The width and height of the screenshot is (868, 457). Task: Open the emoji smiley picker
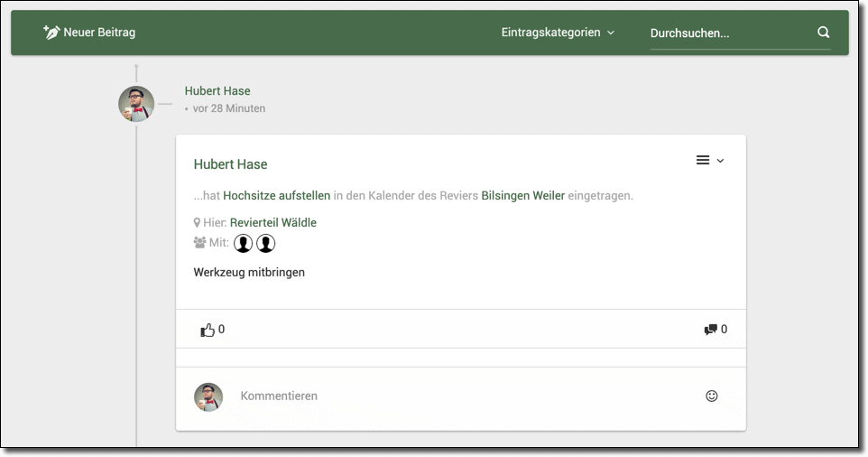click(711, 396)
